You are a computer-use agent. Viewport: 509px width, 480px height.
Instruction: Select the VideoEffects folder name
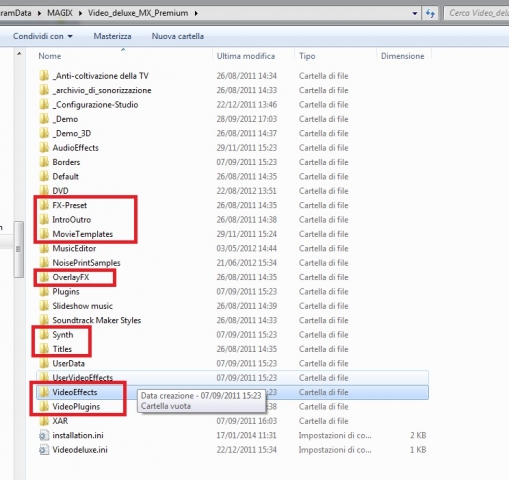(75, 392)
